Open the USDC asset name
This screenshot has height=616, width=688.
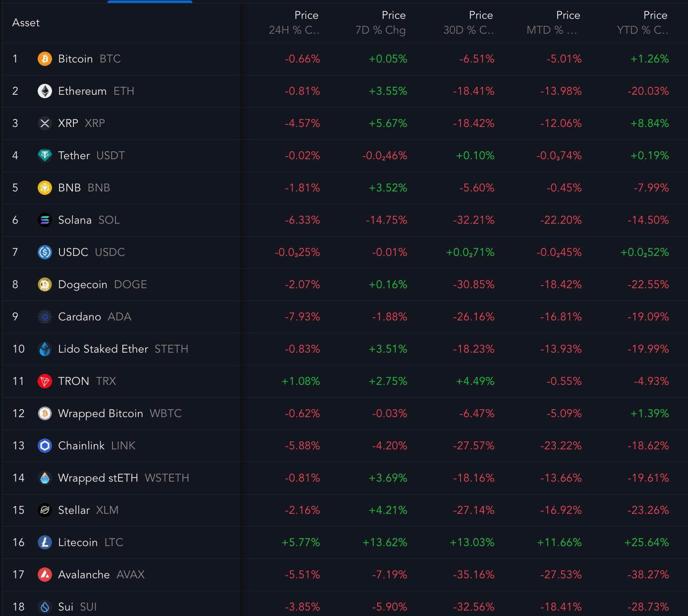pyautogui.click(x=91, y=252)
